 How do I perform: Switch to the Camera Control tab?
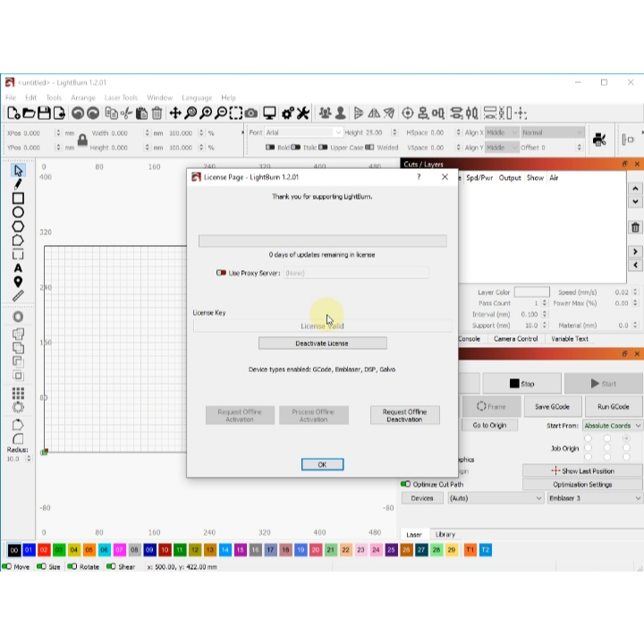point(515,339)
